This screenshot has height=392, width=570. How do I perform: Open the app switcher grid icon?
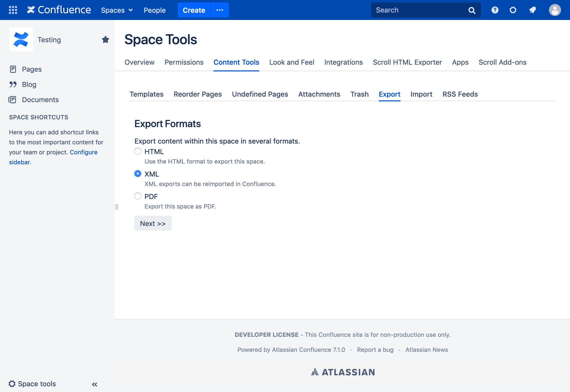pyautogui.click(x=13, y=10)
